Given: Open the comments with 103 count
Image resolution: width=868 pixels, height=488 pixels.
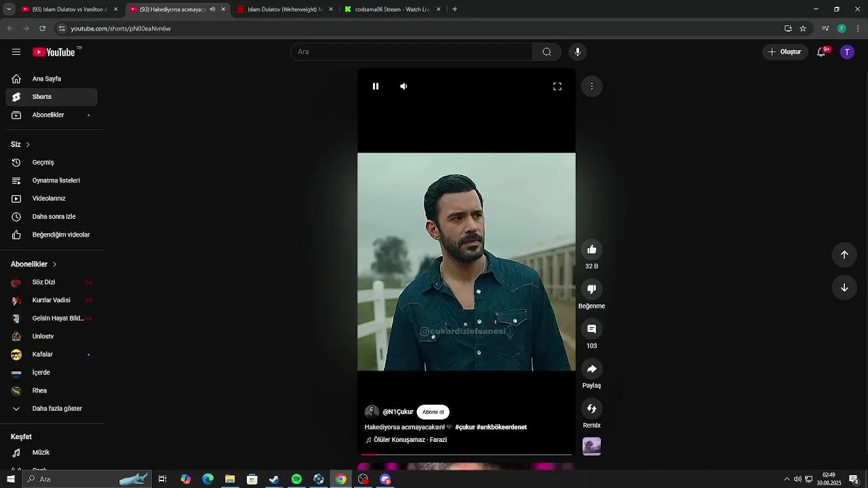Looking at the screenshot, I should click(592, 329).
